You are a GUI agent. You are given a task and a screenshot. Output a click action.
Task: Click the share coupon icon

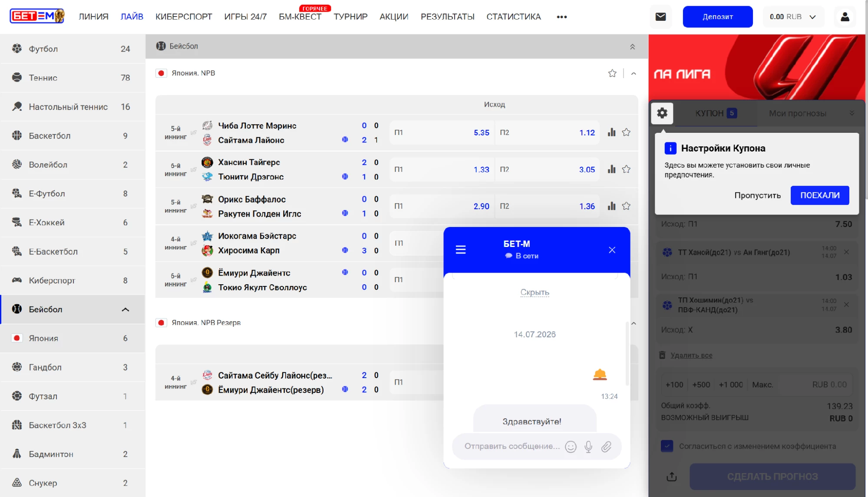pyautogui.click(x=671, y=477)
